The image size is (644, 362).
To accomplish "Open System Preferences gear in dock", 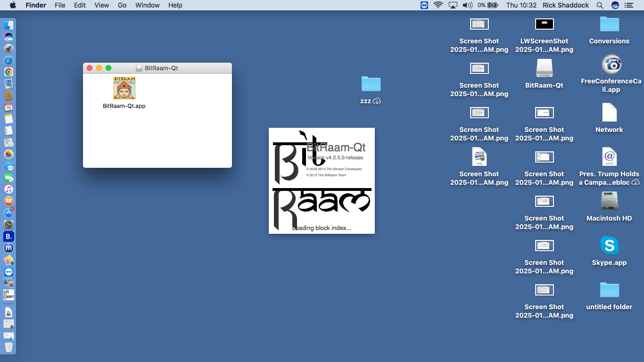I will tap(8, 225).
